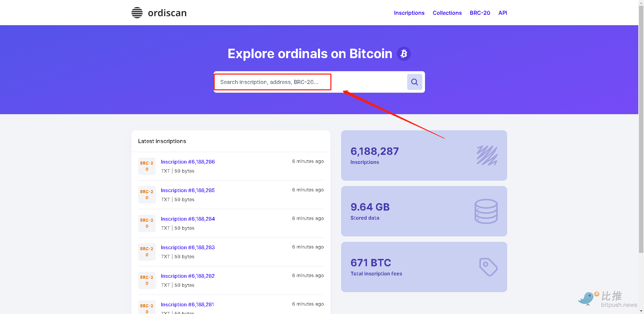
Task: Click the tag icon on inscription fees card
Action: tap(488, 267)
